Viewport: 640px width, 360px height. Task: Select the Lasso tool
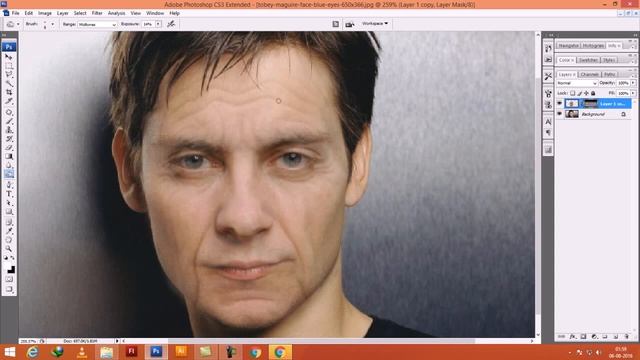point(9,75)
